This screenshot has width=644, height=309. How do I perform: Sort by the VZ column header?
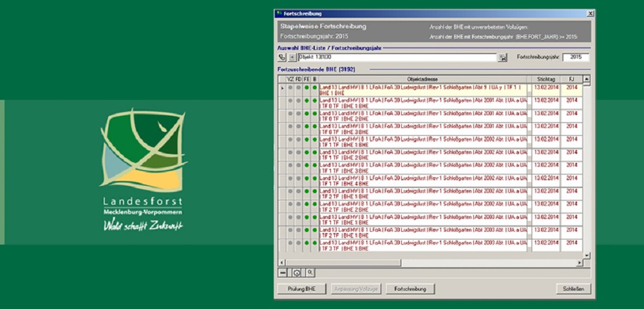tap(290, 79)
